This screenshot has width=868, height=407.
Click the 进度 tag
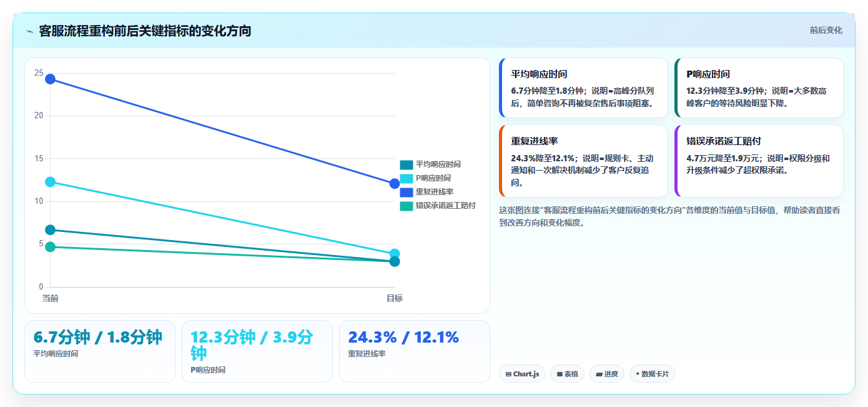pyautogui.click(x=607, y=374)
